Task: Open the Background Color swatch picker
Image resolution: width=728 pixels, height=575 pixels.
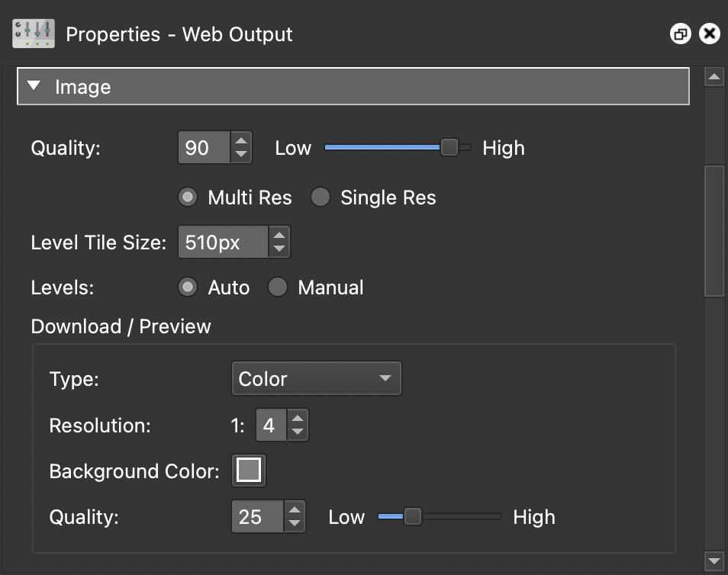Action: pos(248,471)
